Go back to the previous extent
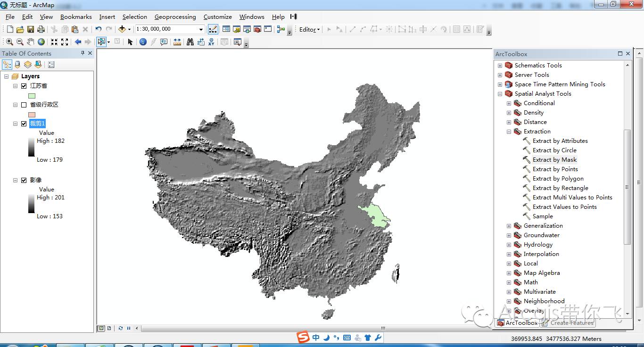 pyautogui.click(x=78, y=42)
